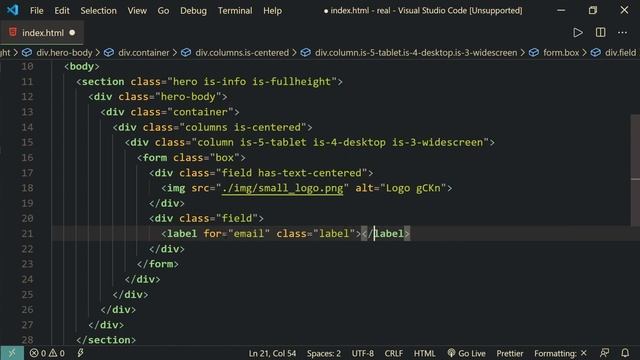
Task: Click the symbol icon before form.box breadcrumb
Action: click(534, 53)
